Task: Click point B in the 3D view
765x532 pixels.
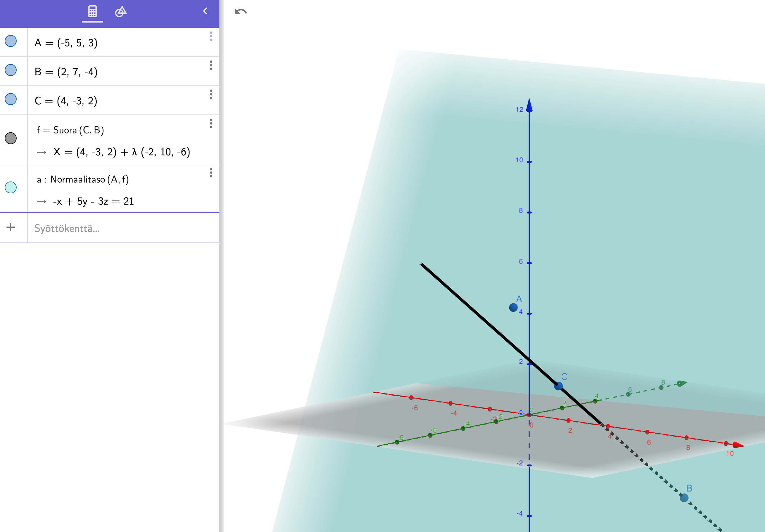Action: [x=684, y=498]
